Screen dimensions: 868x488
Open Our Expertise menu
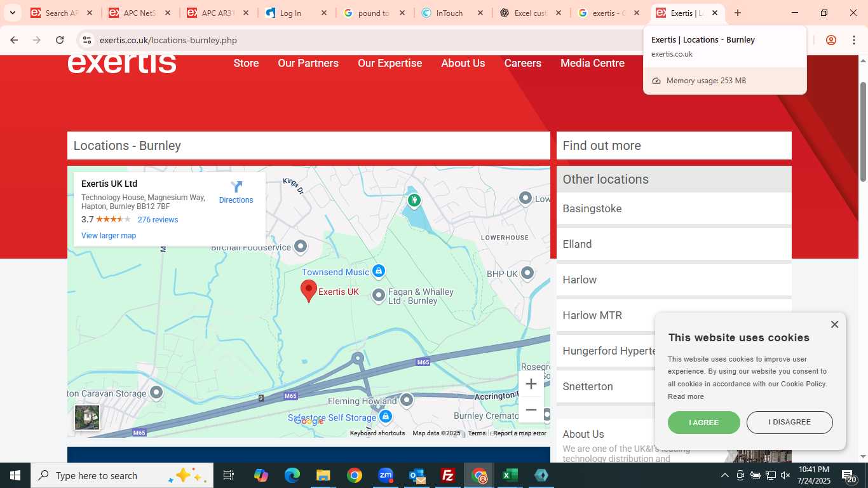(390, 63)
